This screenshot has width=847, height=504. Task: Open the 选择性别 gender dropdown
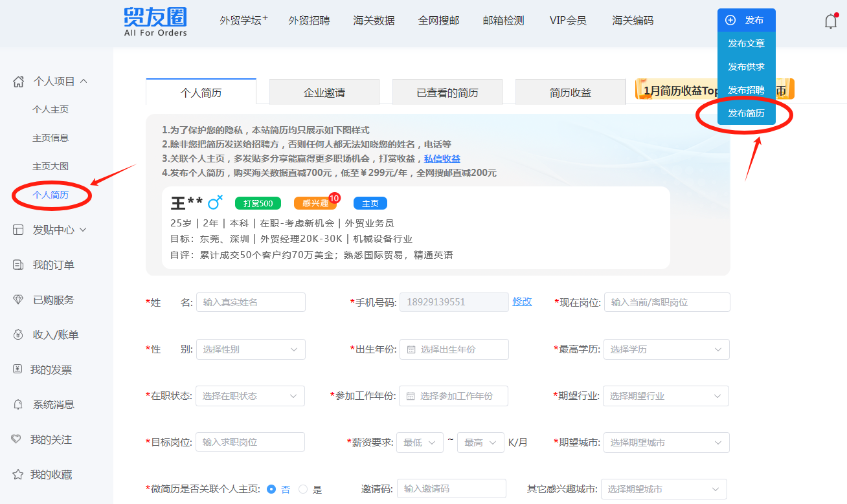[250, 349]
